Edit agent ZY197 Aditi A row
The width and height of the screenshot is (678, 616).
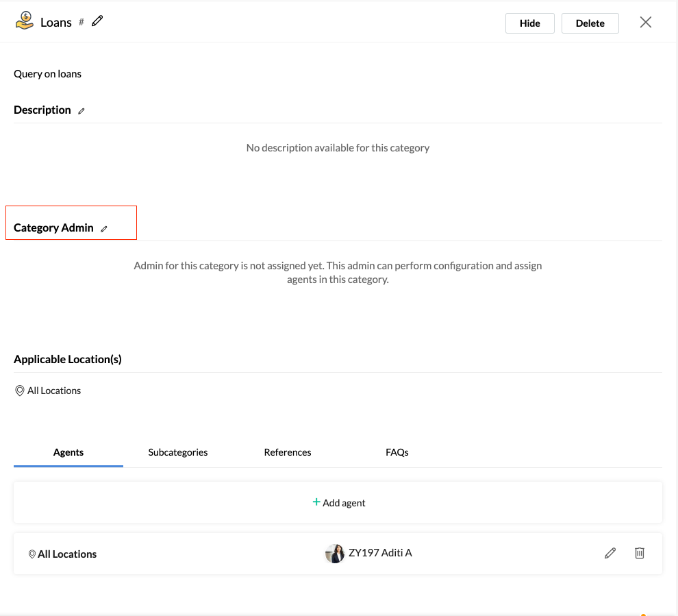(610, 553)
